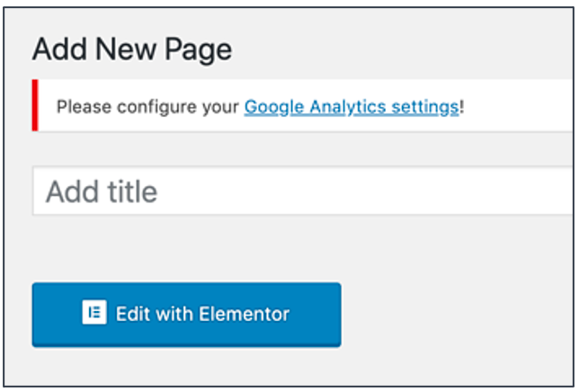Click the word Google in the hyperlink

[274, 107]
